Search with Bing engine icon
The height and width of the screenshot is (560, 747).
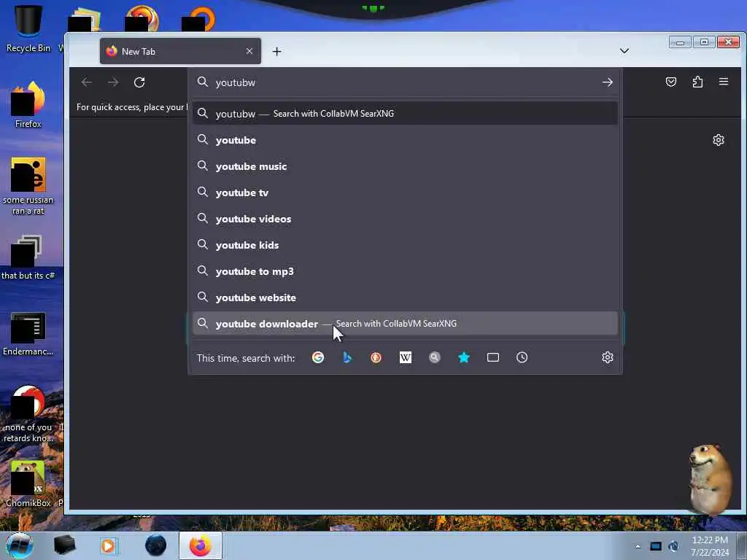(x=347, y=357)
